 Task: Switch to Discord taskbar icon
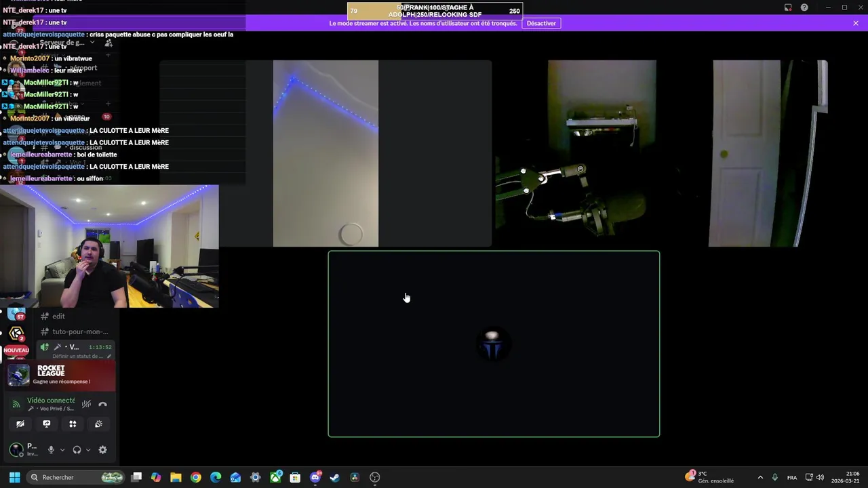point(315,477)
